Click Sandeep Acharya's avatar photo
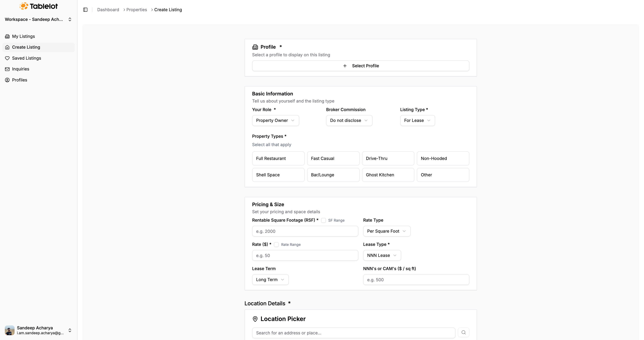Screen dimensions: 644x340 pos(10,330)
